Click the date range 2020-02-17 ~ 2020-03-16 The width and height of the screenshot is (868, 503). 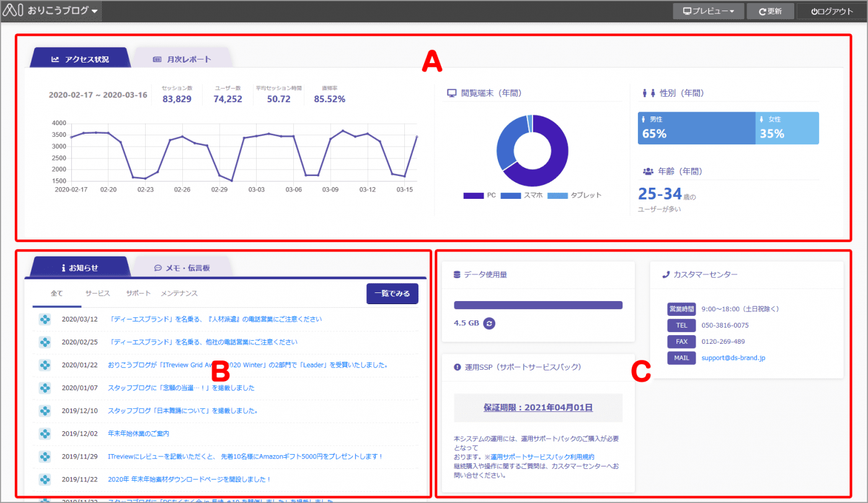(98, 95)
